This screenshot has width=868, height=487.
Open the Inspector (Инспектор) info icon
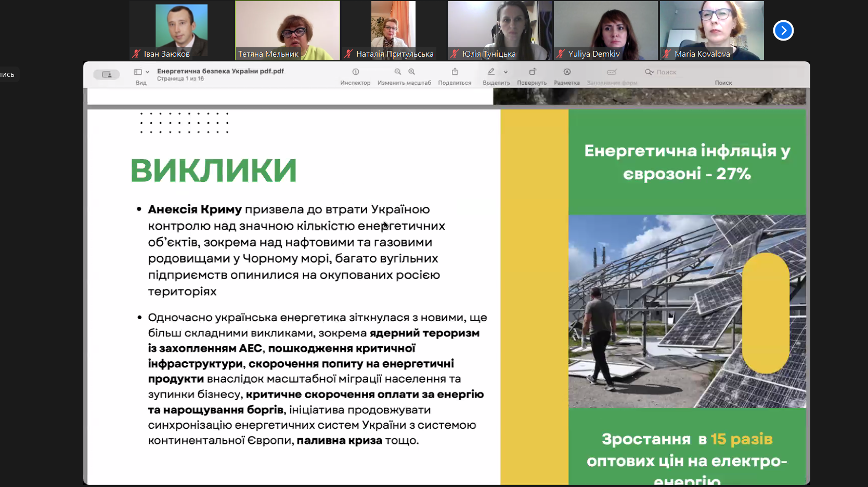355,72
